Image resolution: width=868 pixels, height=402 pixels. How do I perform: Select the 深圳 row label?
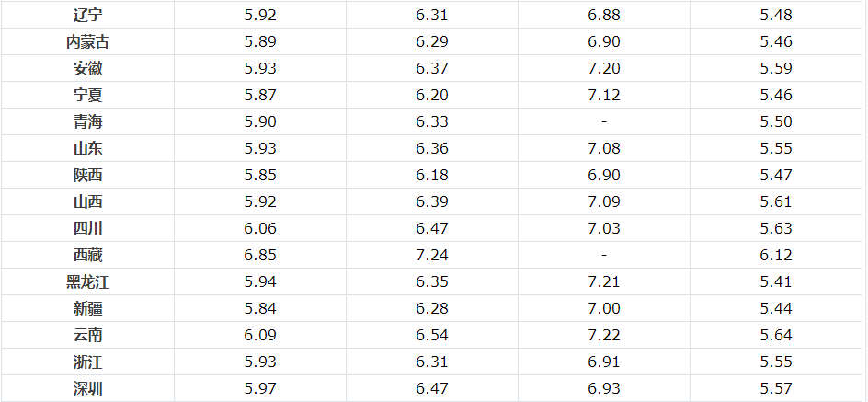(87, 389)
